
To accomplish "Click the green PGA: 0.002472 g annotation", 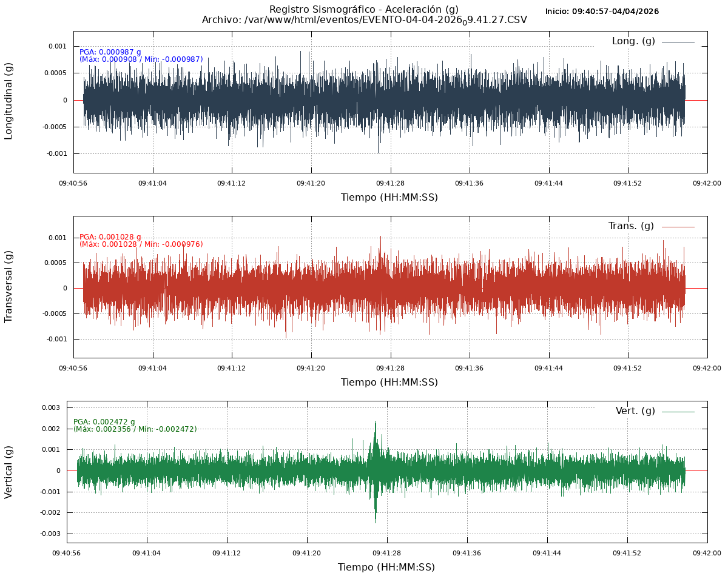I will click(104, 422).
